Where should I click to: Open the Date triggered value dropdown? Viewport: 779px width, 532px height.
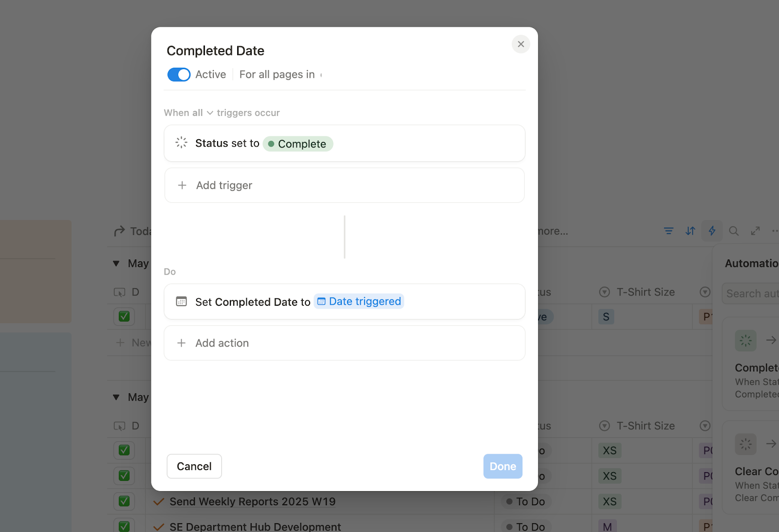click(359, 302)
